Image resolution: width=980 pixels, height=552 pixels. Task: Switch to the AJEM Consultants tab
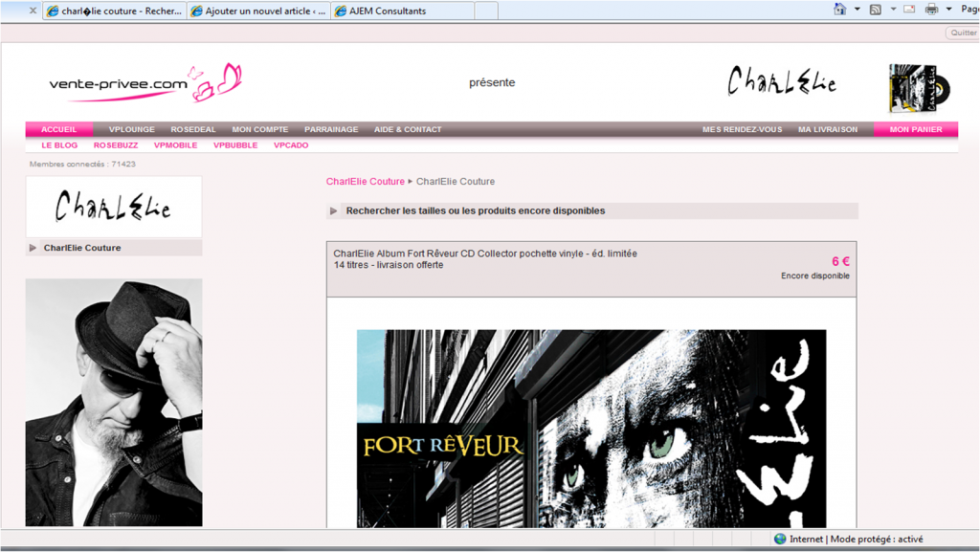(403, 11)
